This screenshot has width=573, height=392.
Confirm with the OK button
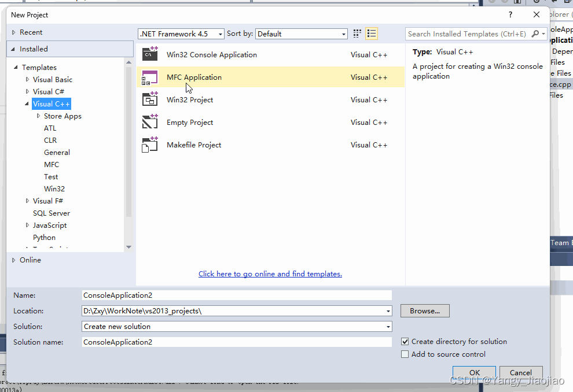475,372
